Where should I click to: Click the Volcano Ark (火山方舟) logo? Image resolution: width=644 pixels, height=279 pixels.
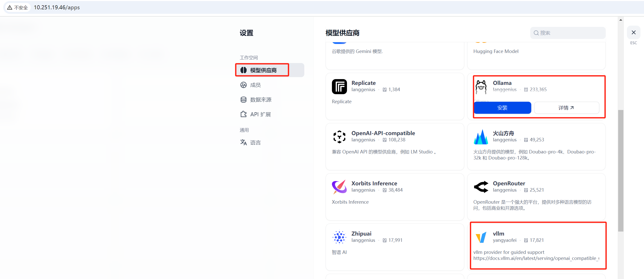tap(481, 137)
